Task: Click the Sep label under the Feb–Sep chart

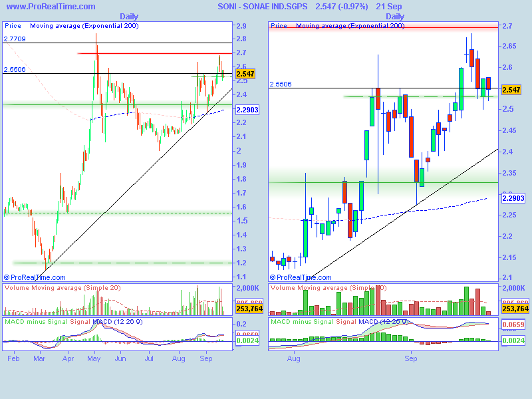Action: click(206, 358)
